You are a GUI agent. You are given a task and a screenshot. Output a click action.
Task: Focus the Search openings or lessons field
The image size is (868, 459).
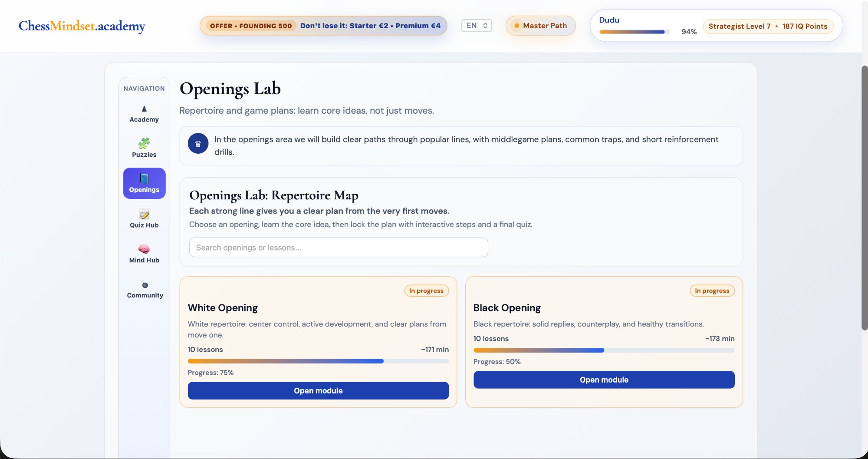click(339, 248)
